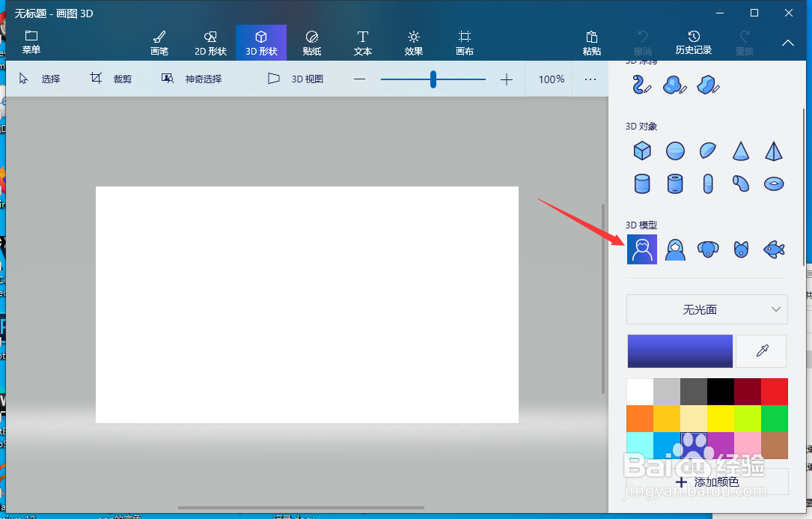Open the 画布 canvas tab

(465, 43)
